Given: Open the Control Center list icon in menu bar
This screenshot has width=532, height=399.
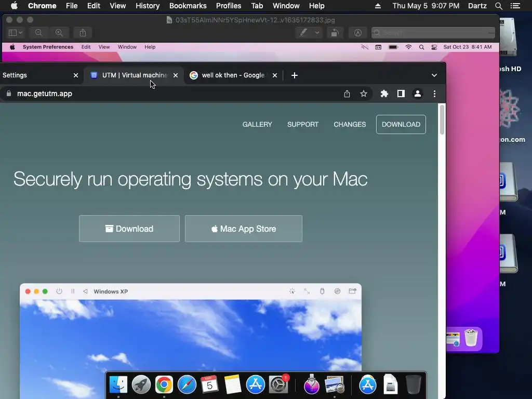Looking at the screenshot, I should 515,6.
